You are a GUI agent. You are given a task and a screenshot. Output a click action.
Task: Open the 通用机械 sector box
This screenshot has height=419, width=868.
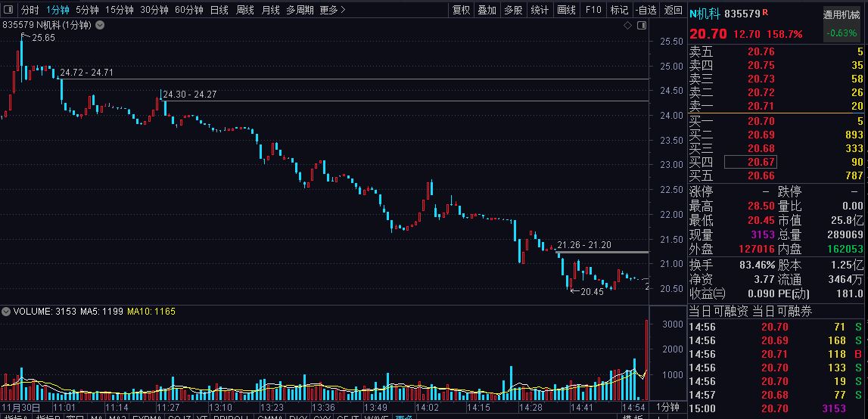[842, 14]
